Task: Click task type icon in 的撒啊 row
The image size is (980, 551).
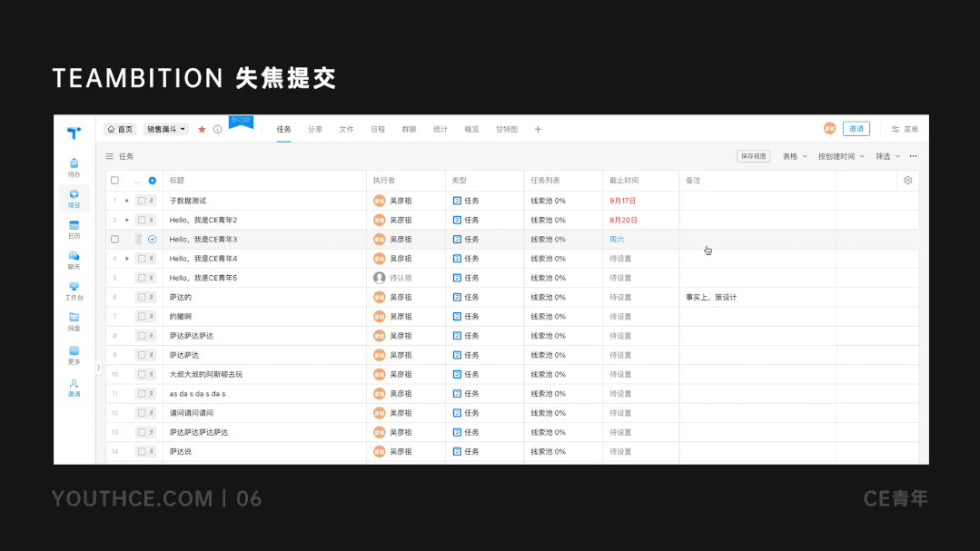Action: coord(457,317)
